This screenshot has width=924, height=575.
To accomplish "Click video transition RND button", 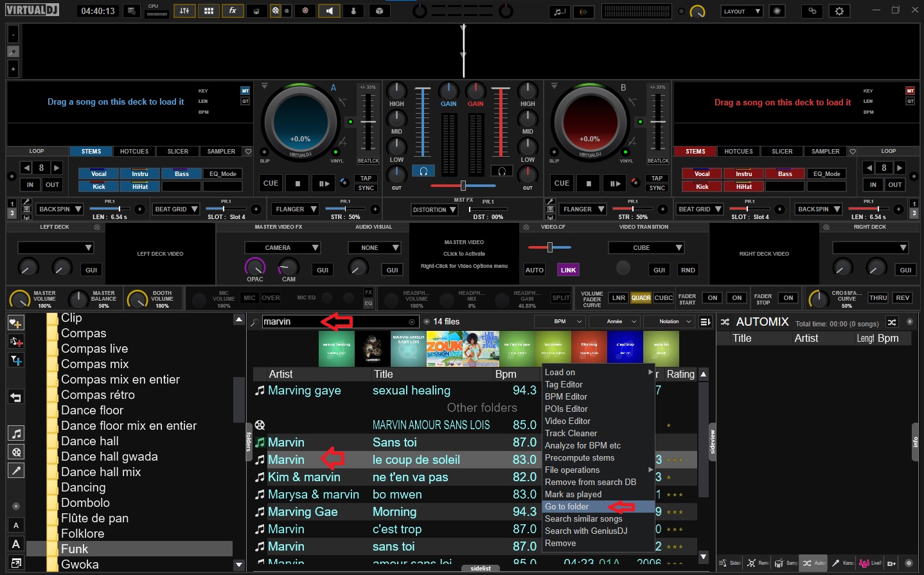I will pos(688,270).
